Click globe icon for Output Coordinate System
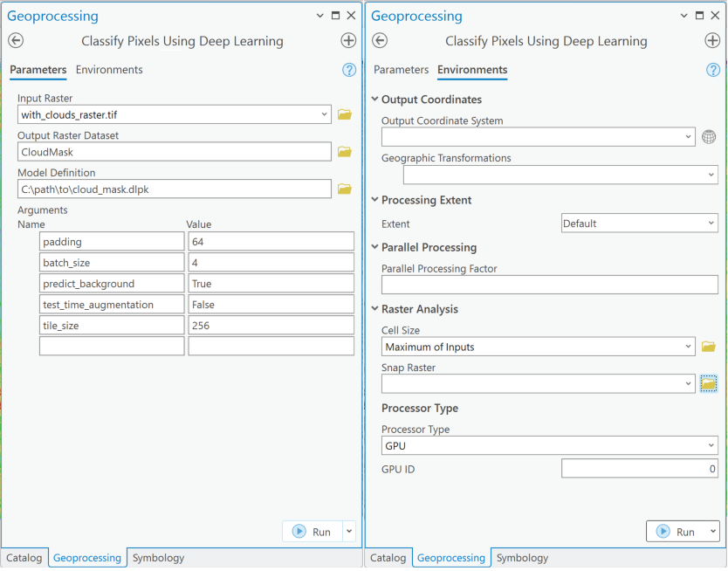 [709, 137]
